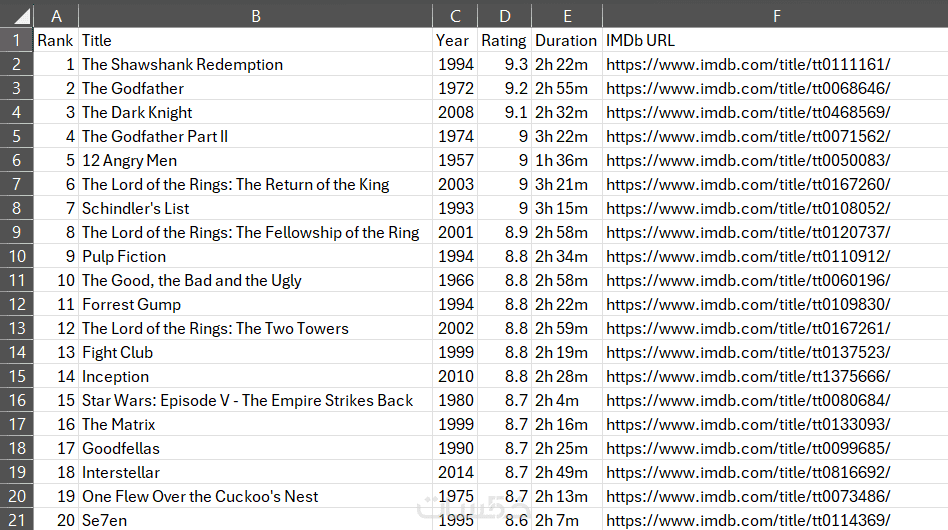The height and width of the screenshot is (530, 948).
Task: Click Goodfellas year cell 1990
Action: [x=456, y=448]
